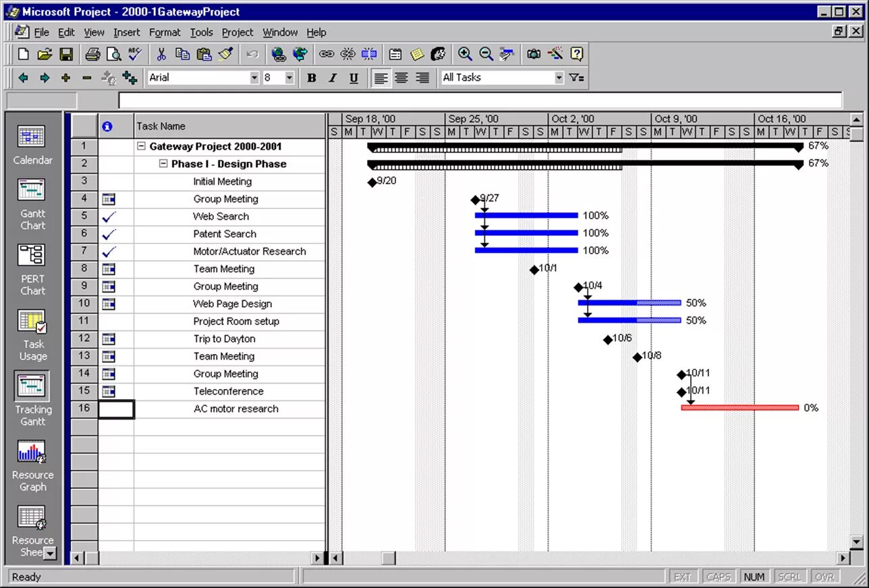Open the Web toolbar globe-arrows icon

tap(300, 55)
